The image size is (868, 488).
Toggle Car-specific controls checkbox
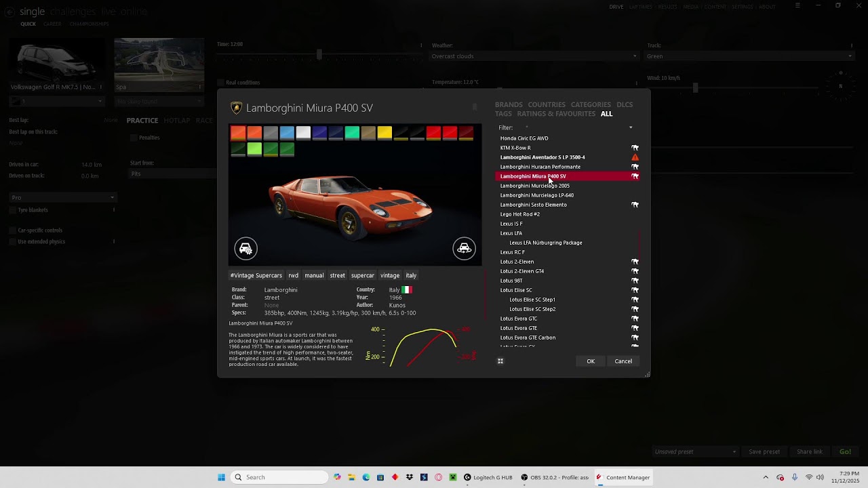(13, 230)
